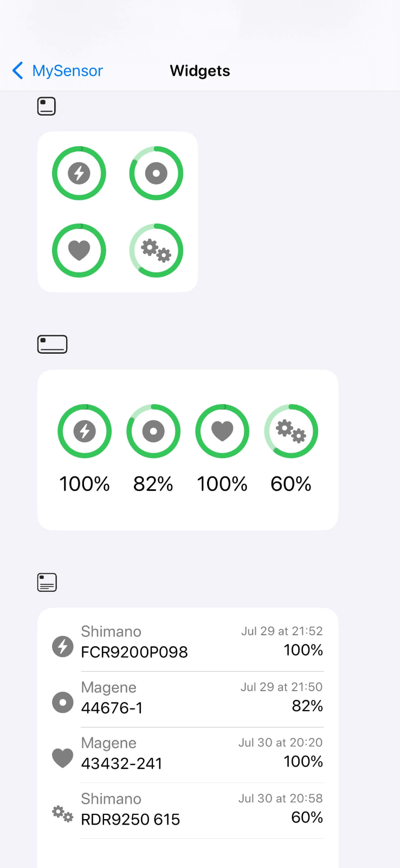This screenshot has height=868, width=400.
Task: Select the gears icon next to RDR9250 615
Action: 62,814
